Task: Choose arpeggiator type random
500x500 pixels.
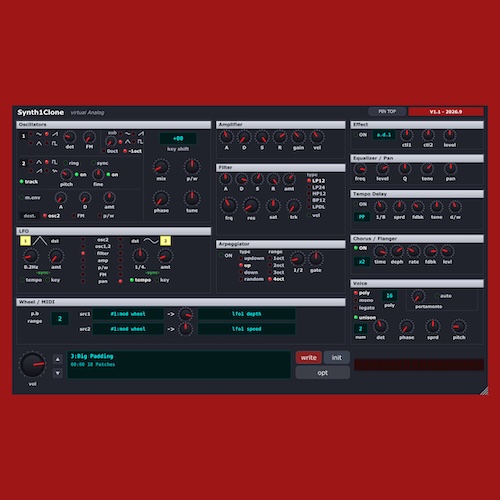Action: 251,279
